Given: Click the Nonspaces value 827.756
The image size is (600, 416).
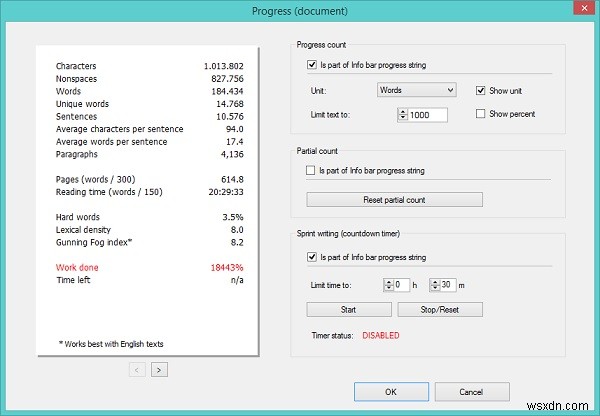Looking at the screenshot, I should (227, 79).
